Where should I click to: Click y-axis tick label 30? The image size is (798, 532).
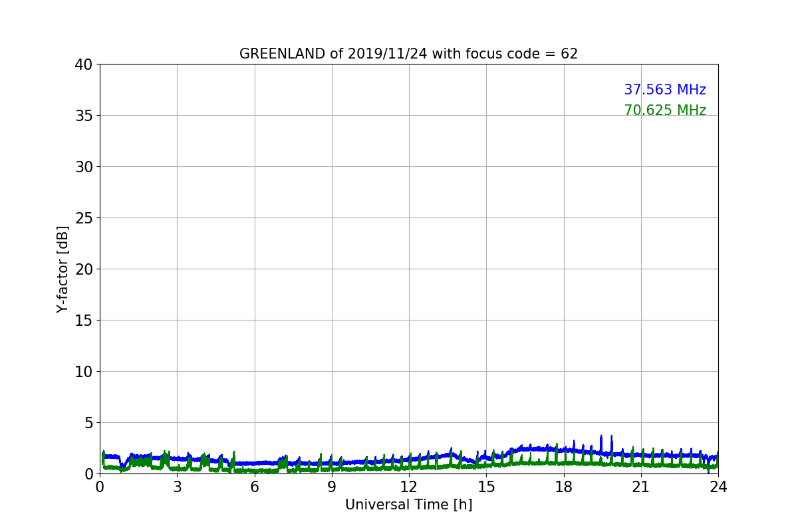click(83, 167)
